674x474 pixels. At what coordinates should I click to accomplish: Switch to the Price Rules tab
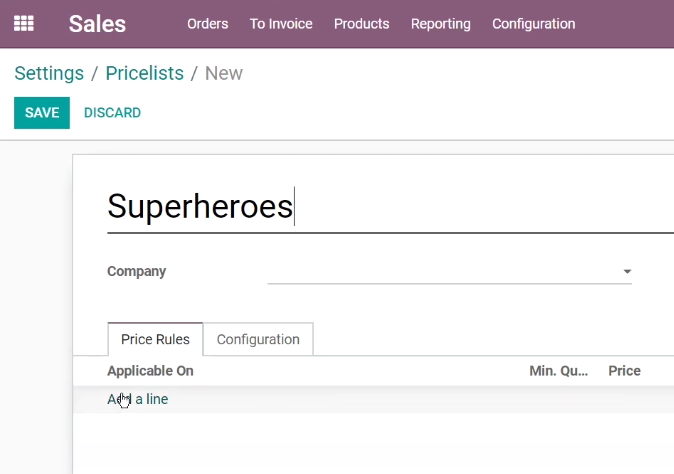coord(155,339)
